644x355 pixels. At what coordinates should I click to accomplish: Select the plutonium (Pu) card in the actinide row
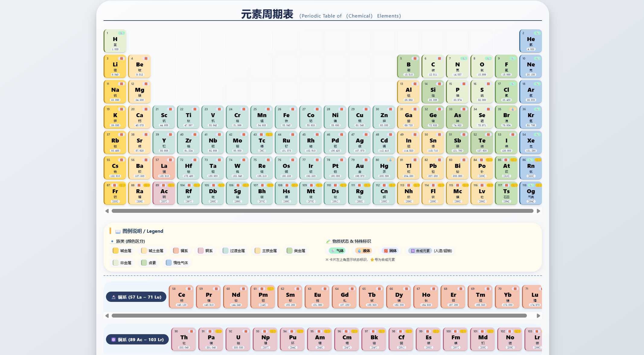tap(293, 339)
